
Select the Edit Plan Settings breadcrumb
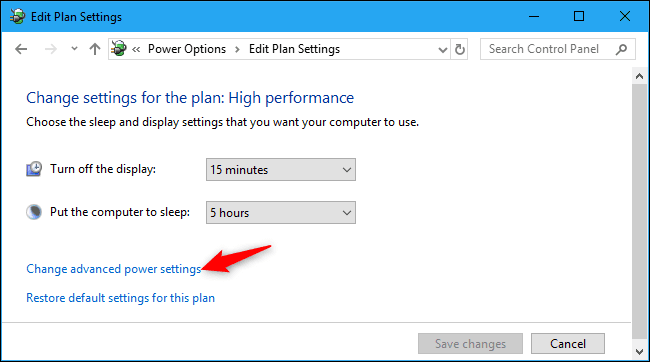pos(294,49)
